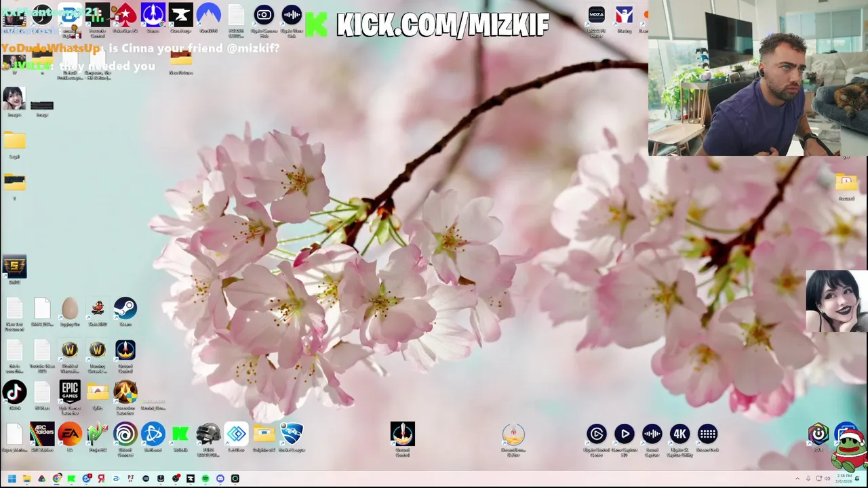Open the Stream Deck grid icon
Image resolution: width=868 pixels, height=488 pixels.
point(707,434)
